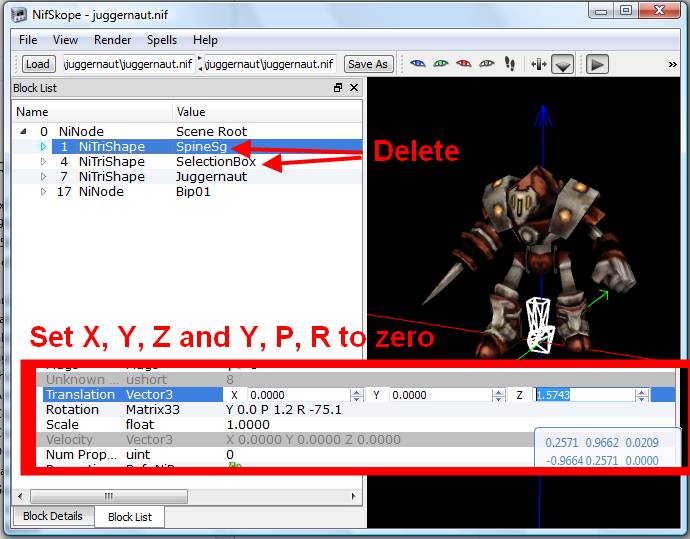Select the Scene Root NiNode row
Viewport: 690px width, 539px height.
click(x=187, y=131)
